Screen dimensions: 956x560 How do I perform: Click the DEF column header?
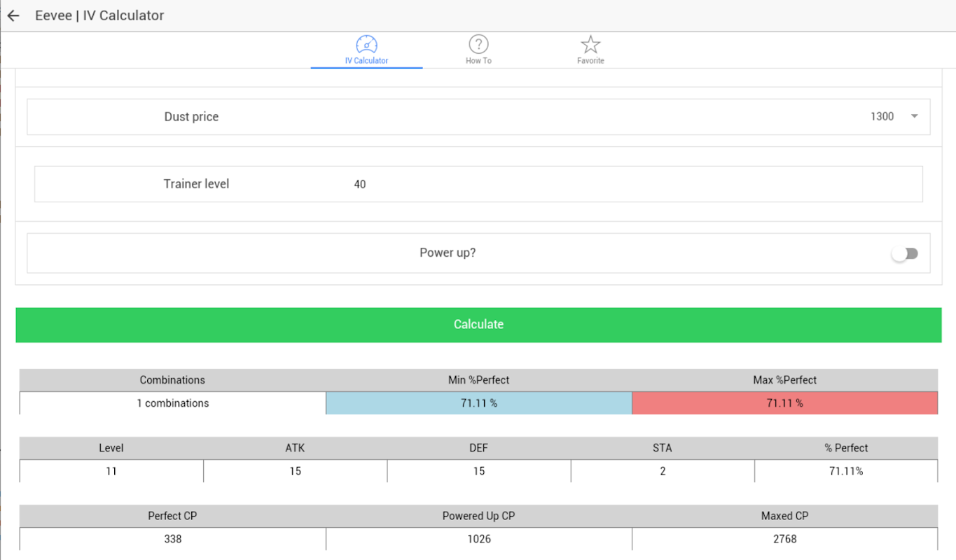pos(478,448)
